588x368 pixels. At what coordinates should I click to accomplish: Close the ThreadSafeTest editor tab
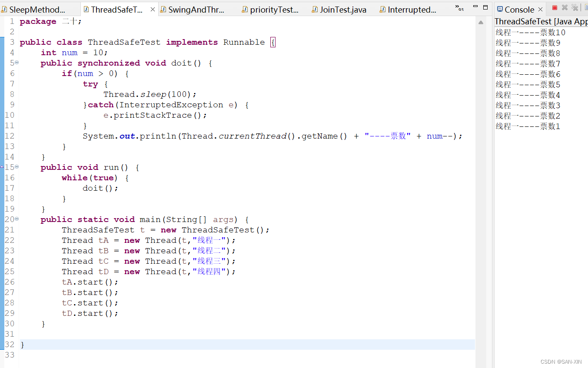pos(153,9)
